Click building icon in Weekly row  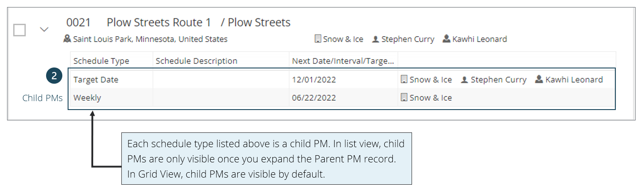404,98
